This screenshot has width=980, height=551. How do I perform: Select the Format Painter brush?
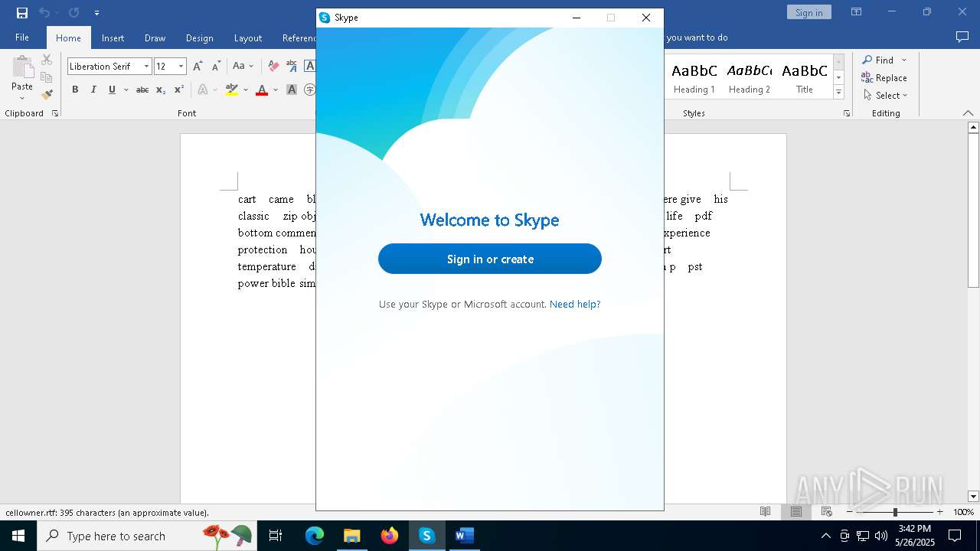pos(47,95)
